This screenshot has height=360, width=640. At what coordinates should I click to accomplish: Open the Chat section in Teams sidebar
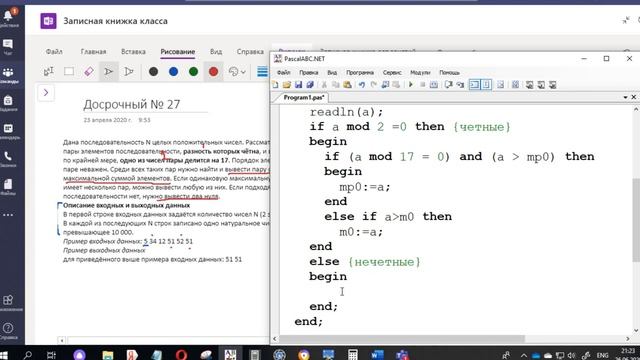click(x=8, y=47)
